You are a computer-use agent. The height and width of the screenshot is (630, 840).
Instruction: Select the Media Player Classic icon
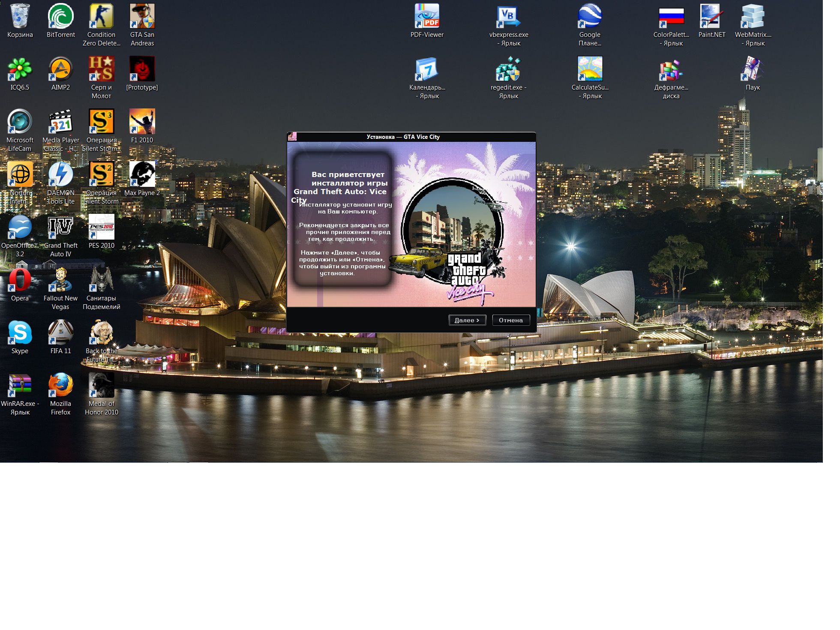tap(60, 122)
